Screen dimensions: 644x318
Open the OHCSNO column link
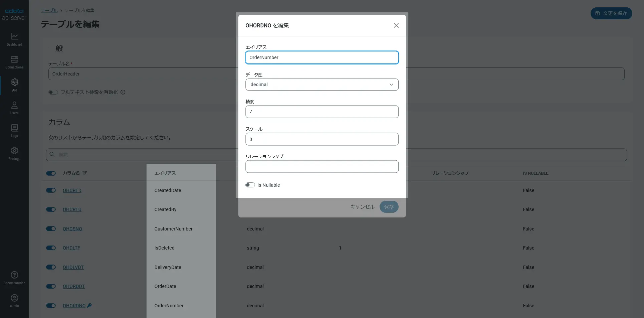pyautogui.click(x=72, y=229)
